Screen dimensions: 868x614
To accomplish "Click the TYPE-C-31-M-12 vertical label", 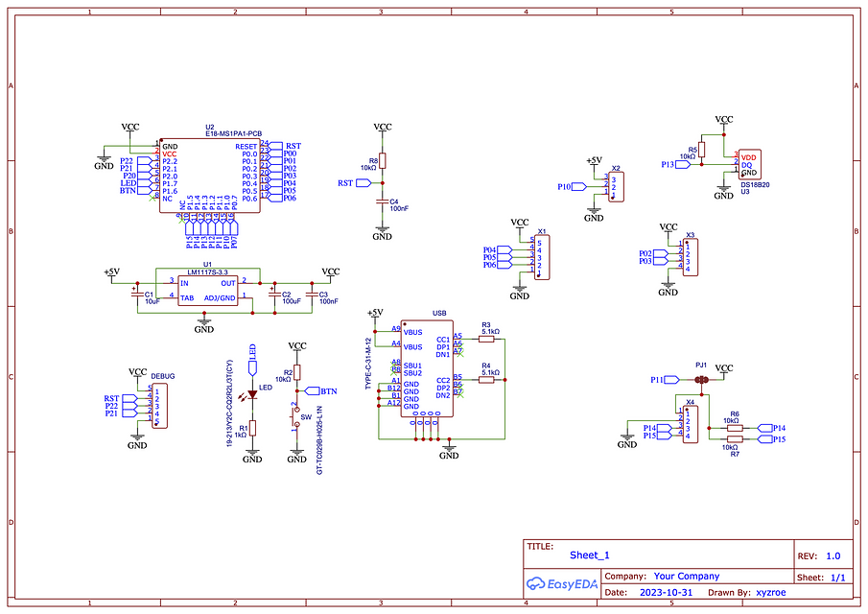I will pos(368,364).
